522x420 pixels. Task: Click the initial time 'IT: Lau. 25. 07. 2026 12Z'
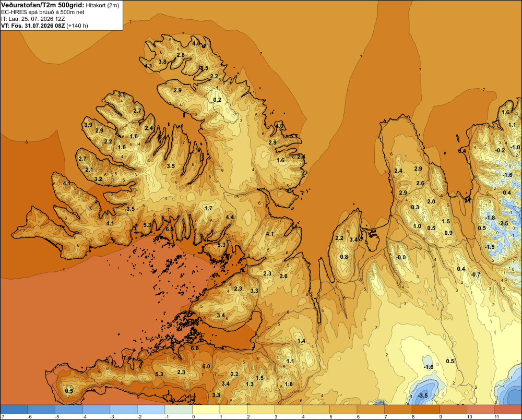click(33, 19)
